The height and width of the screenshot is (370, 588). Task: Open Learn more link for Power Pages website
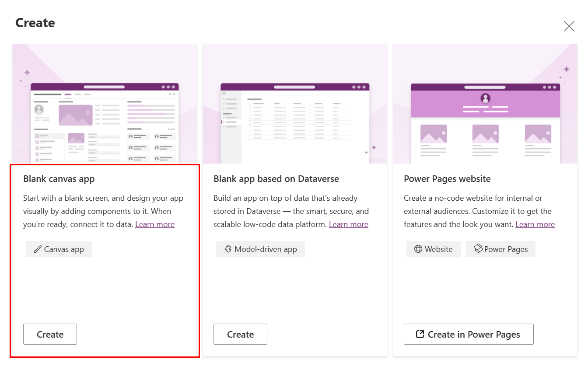click(x=535, y=224)
